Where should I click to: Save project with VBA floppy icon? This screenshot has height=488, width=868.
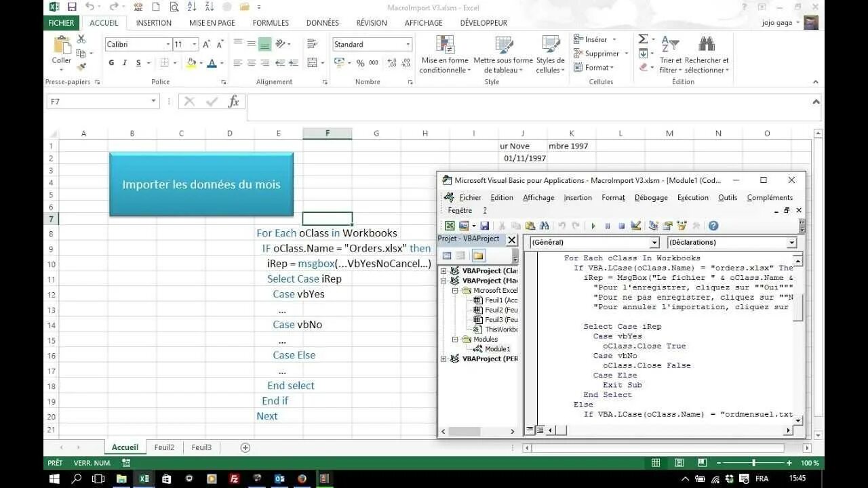tap(485, 226)
